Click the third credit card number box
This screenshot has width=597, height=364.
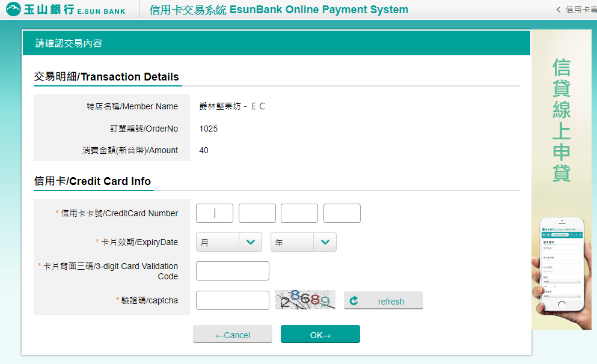tap(299, 213)
